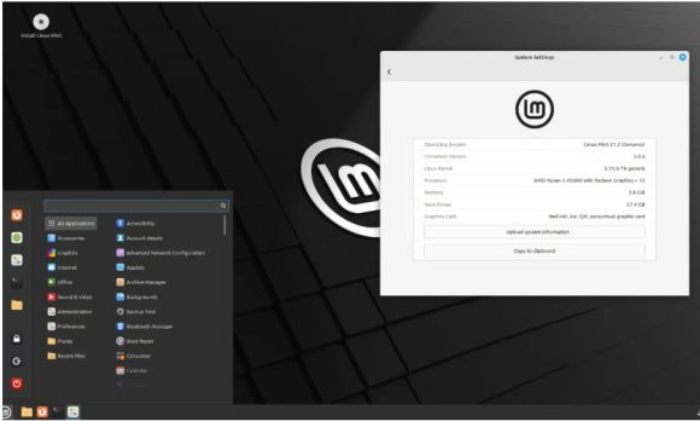Open Software Manager in the menu favorites sidebar

(x=17, y=238)
